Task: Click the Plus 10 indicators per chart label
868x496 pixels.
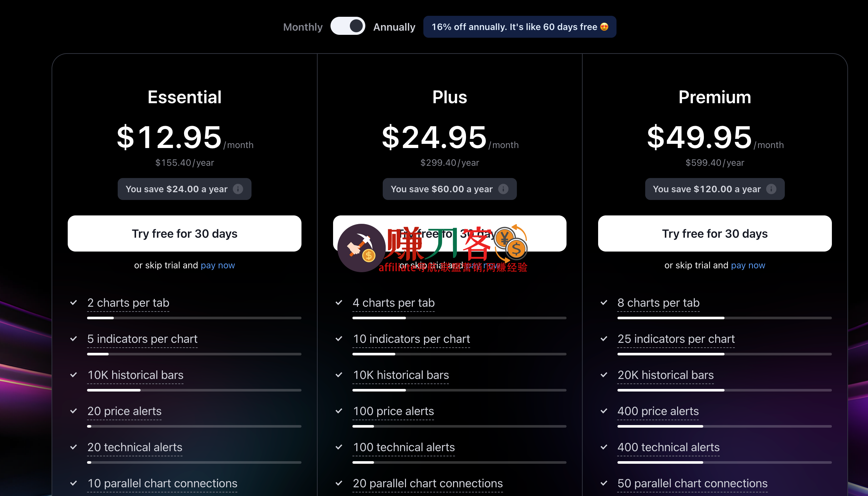Action: (411, 339)
